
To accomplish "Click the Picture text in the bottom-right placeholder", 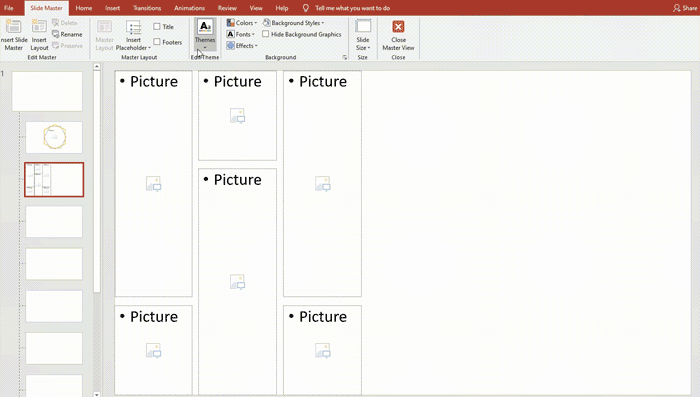I will (x=323, y=317).
